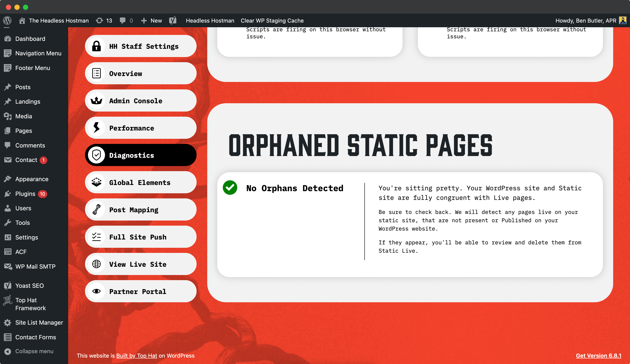Image resolution: width=630 pixels, height=364 pixels.
Task: Click the wrench icon for Post Mapping
Action: [x=96, y=210]
